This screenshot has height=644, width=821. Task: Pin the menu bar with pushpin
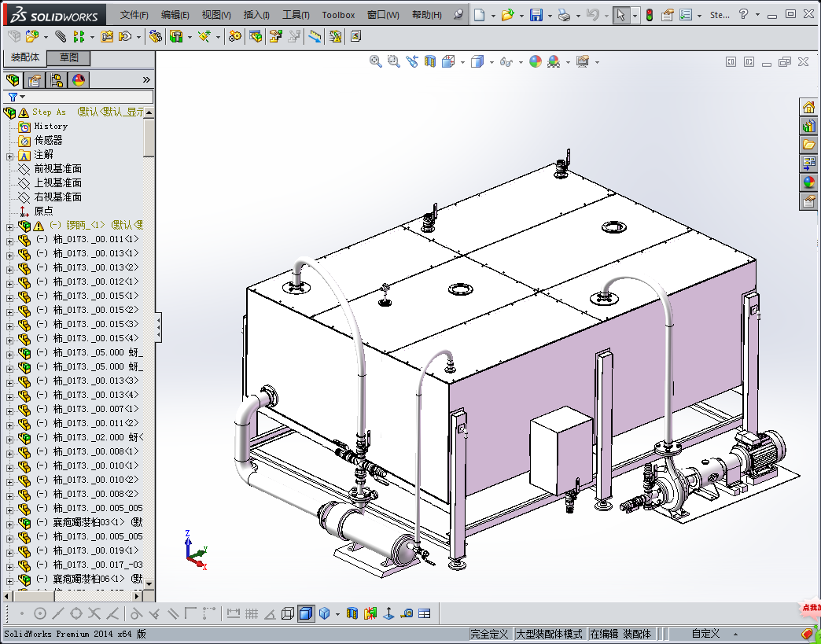point(458,14)
